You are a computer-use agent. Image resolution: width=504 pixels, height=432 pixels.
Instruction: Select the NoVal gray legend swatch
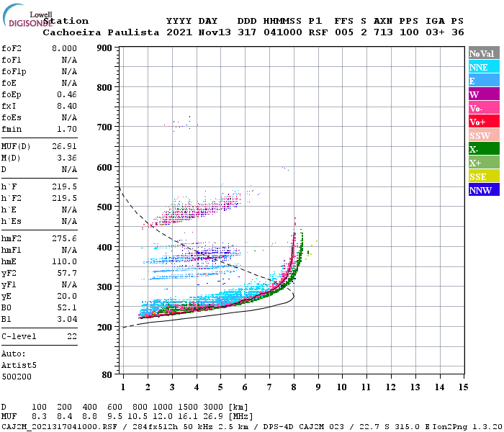[x=484, y=53]
